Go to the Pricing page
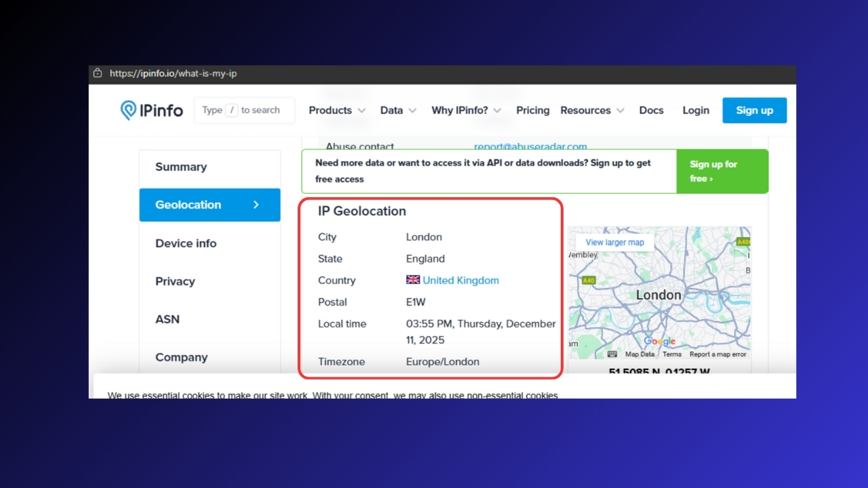Viewport: 868px width, 488px height. [533, 110]
